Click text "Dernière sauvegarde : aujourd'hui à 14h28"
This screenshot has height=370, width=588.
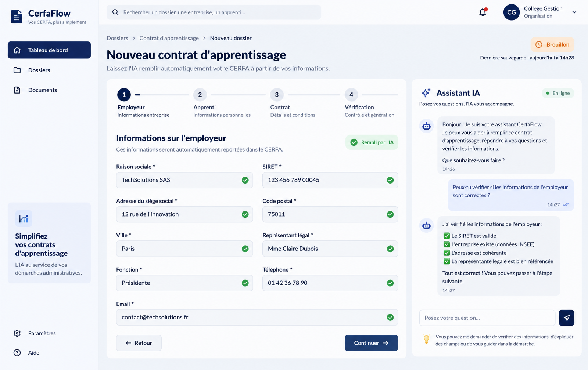tap(527, 58)
